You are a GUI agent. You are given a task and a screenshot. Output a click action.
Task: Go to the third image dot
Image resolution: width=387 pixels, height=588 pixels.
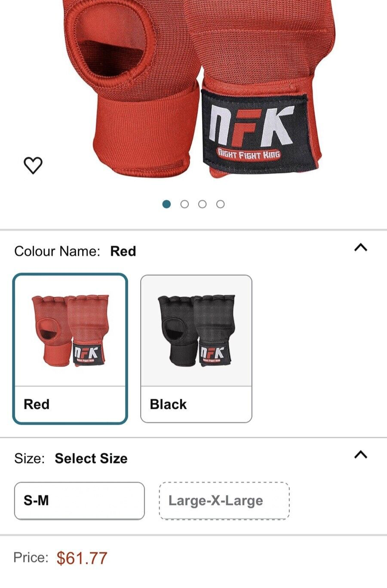pos(202,204)
